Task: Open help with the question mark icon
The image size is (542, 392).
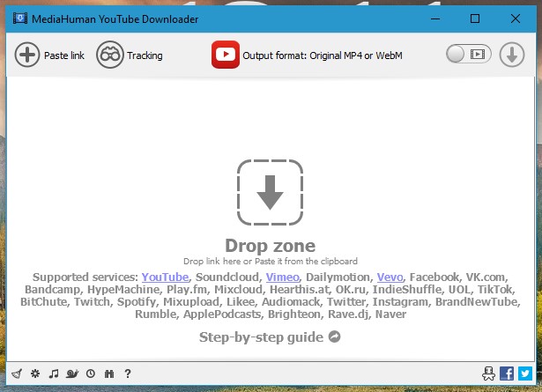Action: tap(128, 374)
